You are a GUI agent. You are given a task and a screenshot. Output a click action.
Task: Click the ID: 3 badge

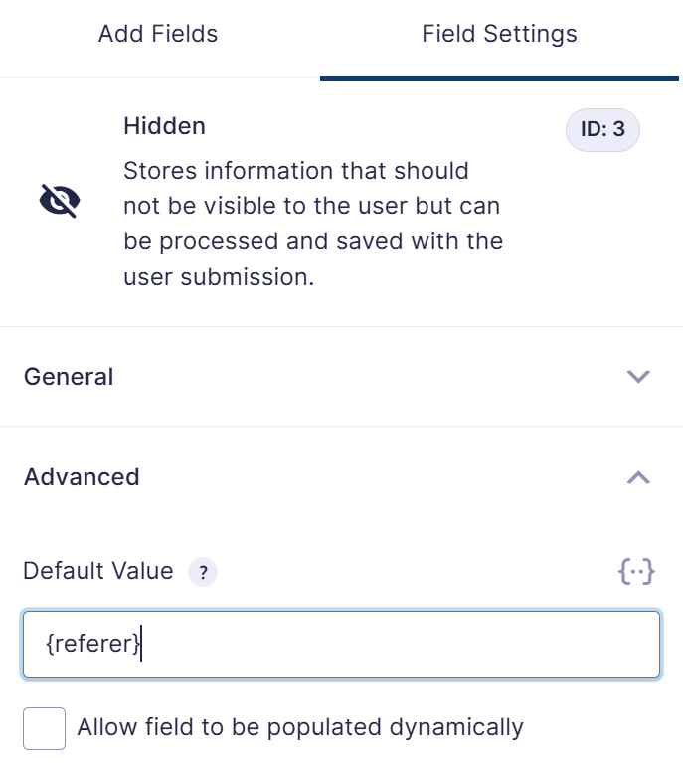(x=602, y=130)
